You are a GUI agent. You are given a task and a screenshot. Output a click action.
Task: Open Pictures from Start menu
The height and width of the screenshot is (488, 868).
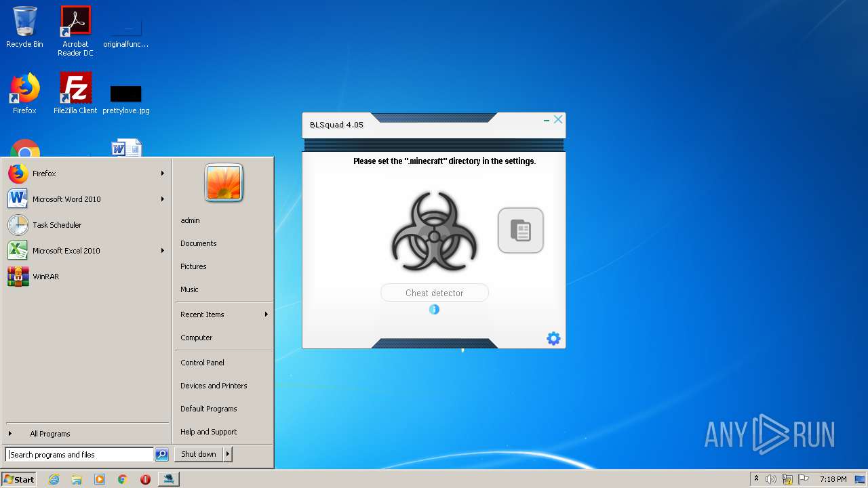click(193, 266)
